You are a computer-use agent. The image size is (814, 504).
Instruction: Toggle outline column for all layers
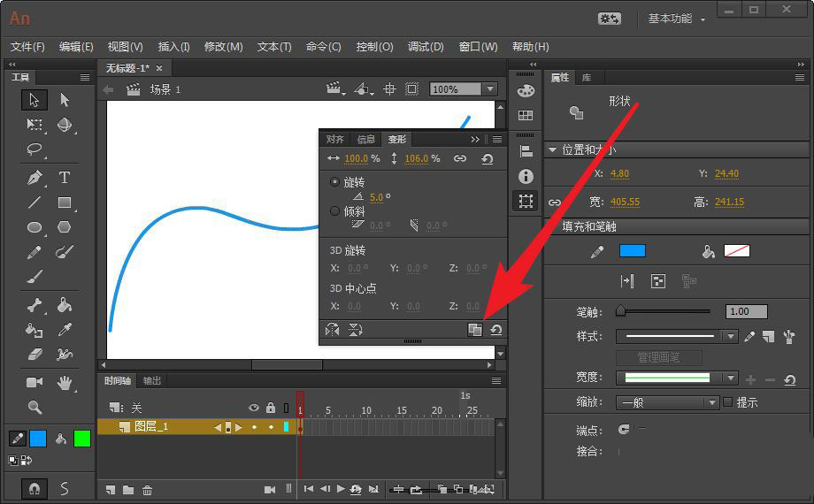[x=286, y=408]
